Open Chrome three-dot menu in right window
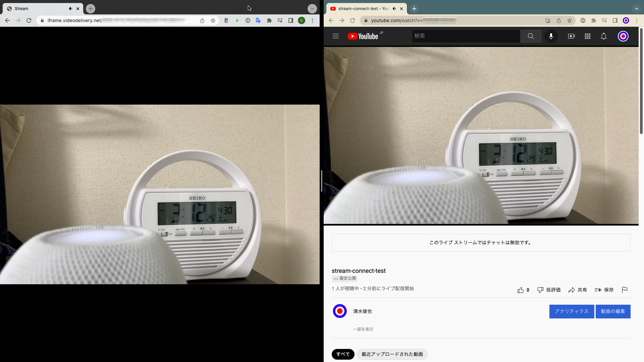 tap(637, 20)
